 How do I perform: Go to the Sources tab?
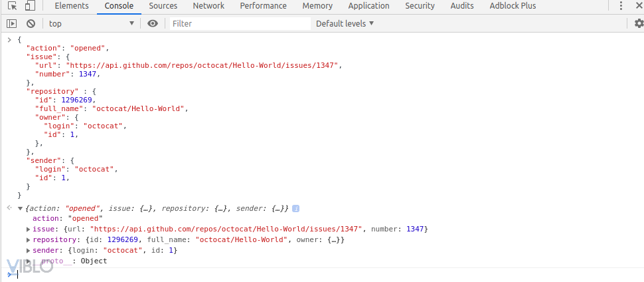(163, 6)
